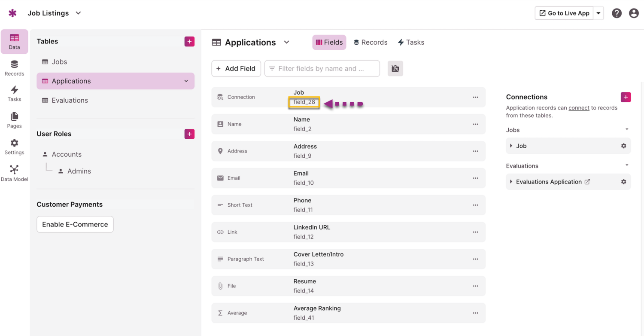Open Tasks from the left sidebar
This screenshot has width=644, height=336.
pos(14,94)
